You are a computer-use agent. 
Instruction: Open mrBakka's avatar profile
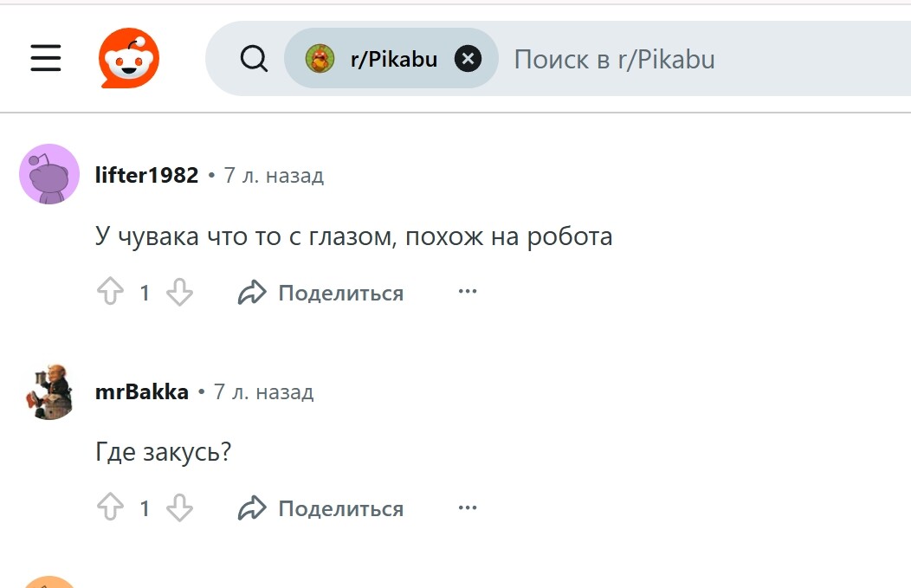(x=49, y=391)
